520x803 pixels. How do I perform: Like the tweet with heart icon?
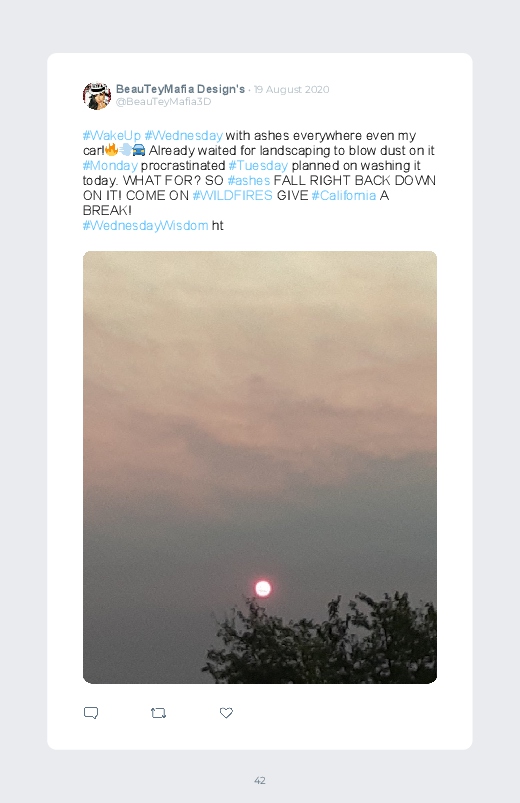click(x=226, y=713)
